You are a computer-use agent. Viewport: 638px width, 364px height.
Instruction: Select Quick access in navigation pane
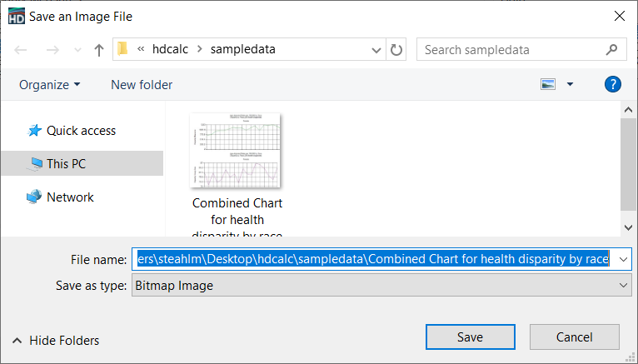pos(81,131)
